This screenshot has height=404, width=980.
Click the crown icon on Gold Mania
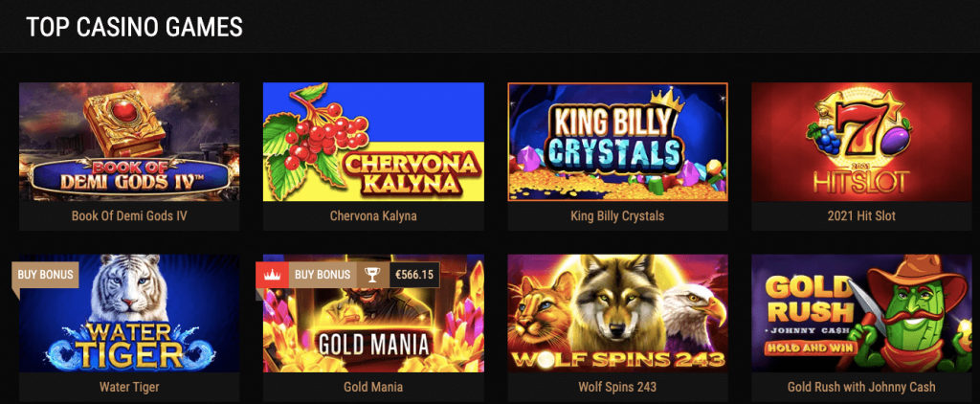coord(272,275)
